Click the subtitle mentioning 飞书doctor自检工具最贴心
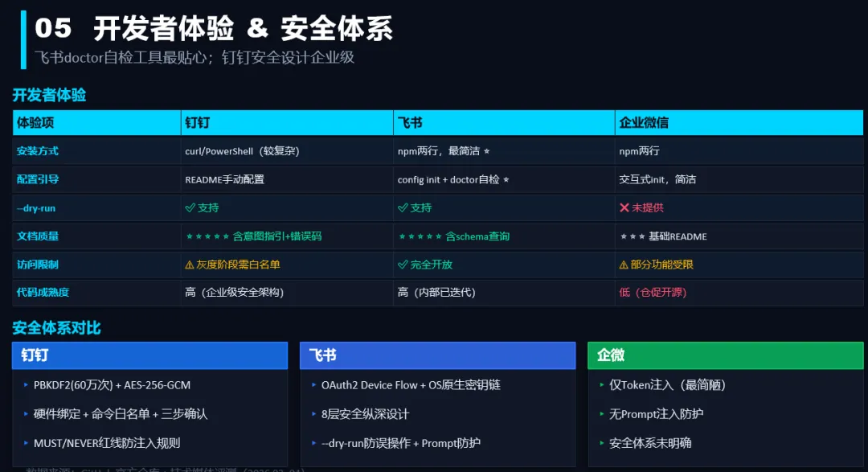This screenshot has height=472, width=868. pyautogui.click(x=194, y=58)
